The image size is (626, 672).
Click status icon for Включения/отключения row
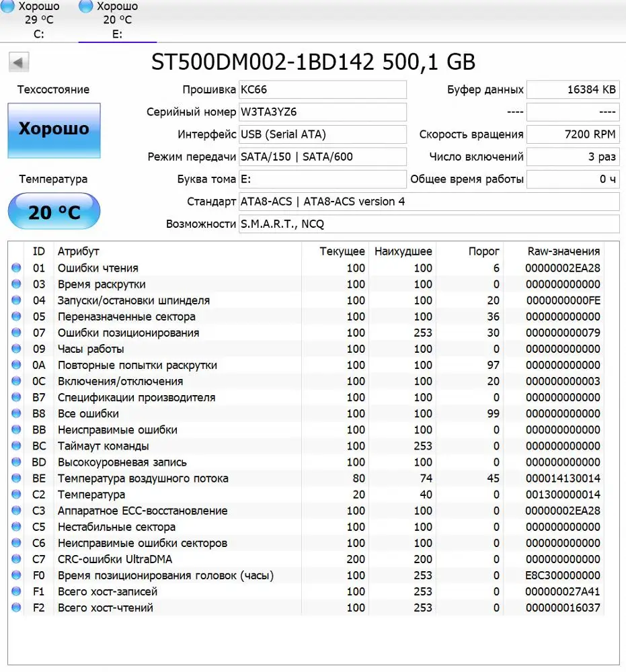tap(16, 381)
